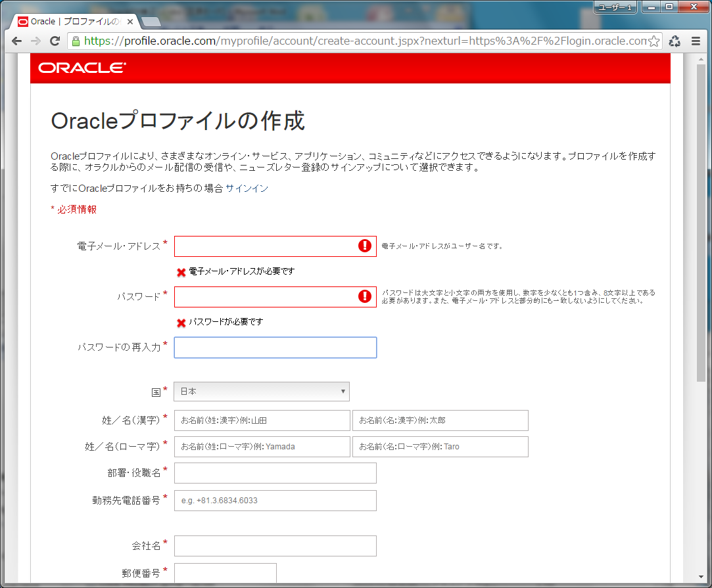The height and width of the screenshot is (588, 712).
Task: Open the 国 country dropdown
Action: coord(262,392)
